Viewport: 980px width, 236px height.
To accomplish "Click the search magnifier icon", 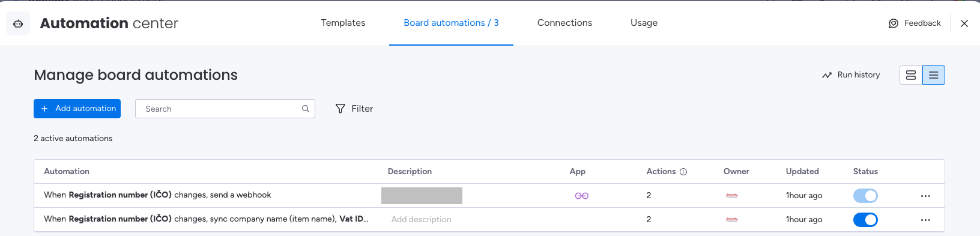I will [x=306, y=109].
